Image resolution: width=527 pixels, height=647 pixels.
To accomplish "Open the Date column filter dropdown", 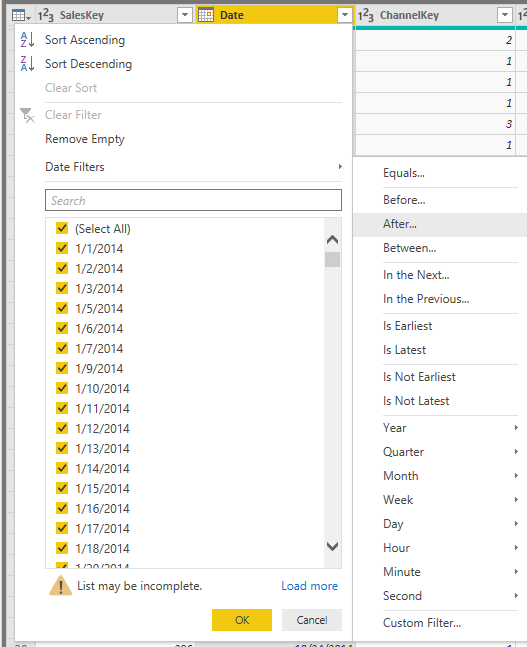I will 345,15.
